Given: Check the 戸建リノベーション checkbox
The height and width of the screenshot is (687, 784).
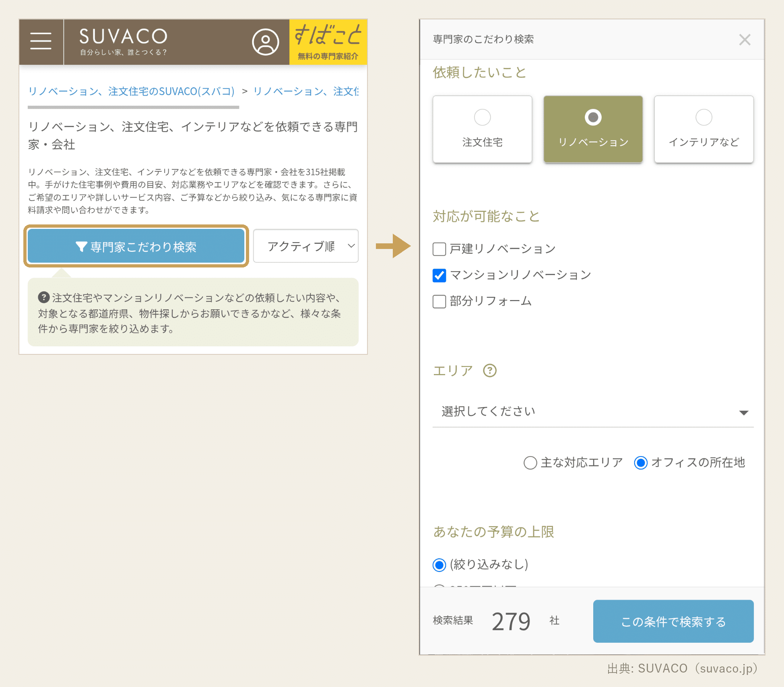Looking at the screenshot, I should click(x=439, y=249).
